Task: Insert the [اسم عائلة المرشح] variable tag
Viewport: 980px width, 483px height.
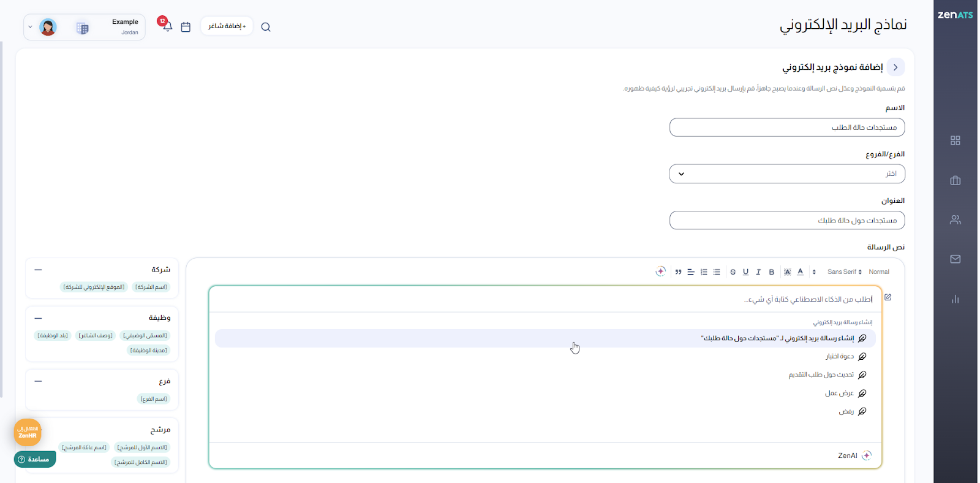Action: tap(84, 447)
